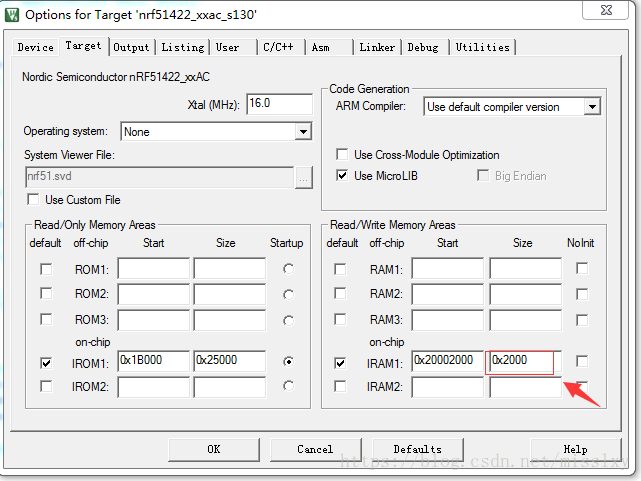Screen dimensions: 641x481
Task: Check the RAM2 default checkbox
Action: click(340, 293)
